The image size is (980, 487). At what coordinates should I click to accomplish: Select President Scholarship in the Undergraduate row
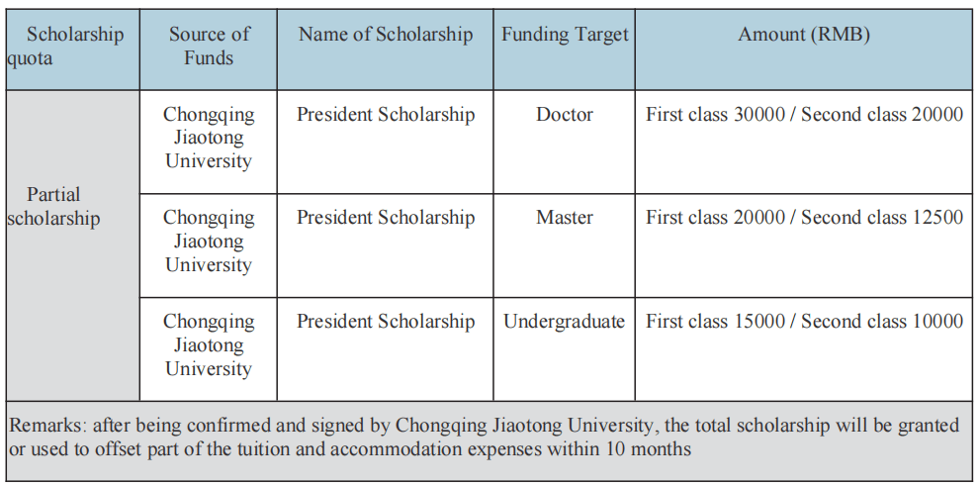386,322
